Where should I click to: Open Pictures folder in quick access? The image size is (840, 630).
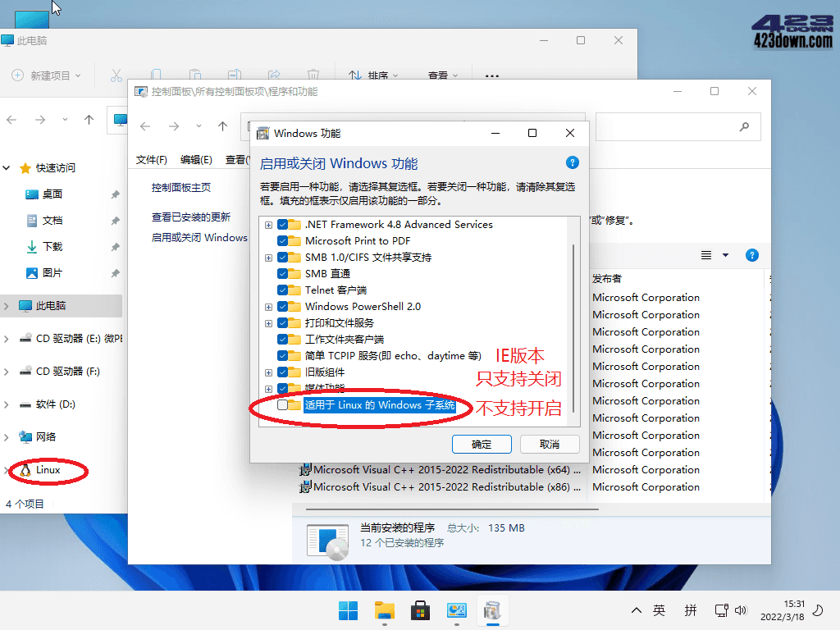pyautogui.click(x=44, y=272)
